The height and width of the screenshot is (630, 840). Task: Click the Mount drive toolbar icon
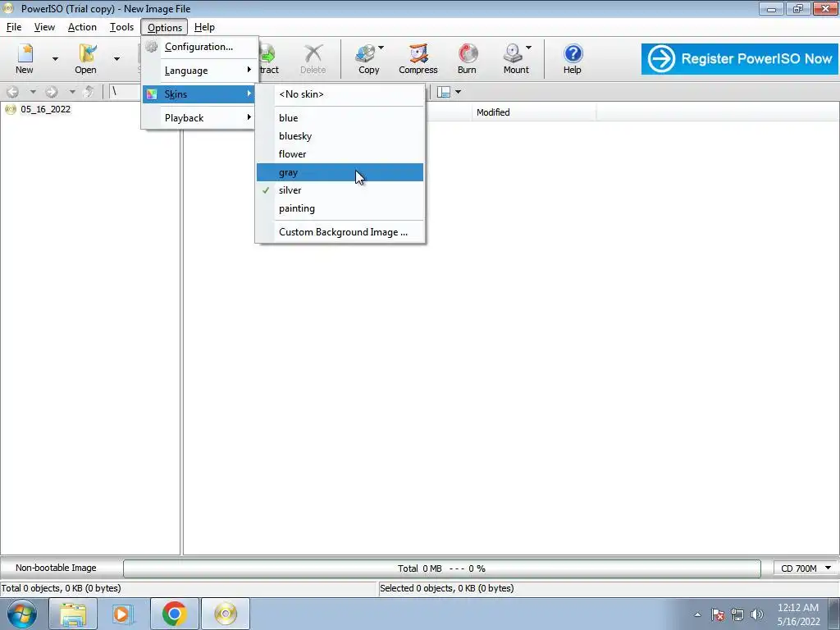click(x=514, y=53)
